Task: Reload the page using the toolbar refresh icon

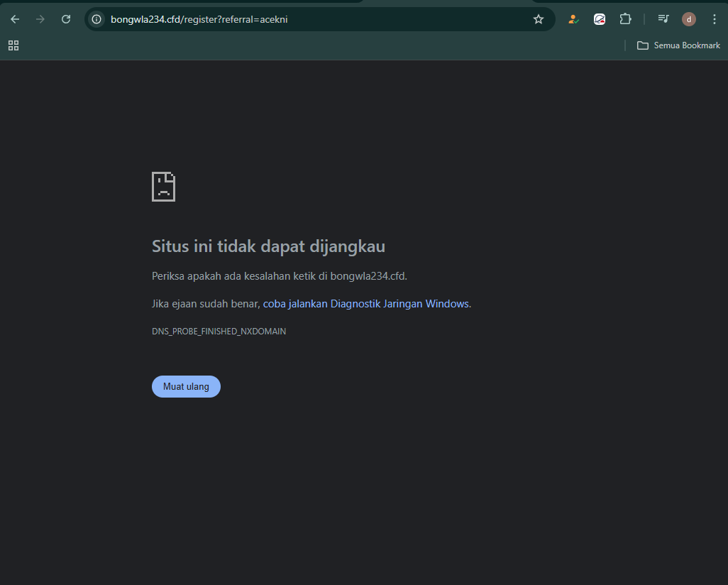Action: tap(66, 19)
